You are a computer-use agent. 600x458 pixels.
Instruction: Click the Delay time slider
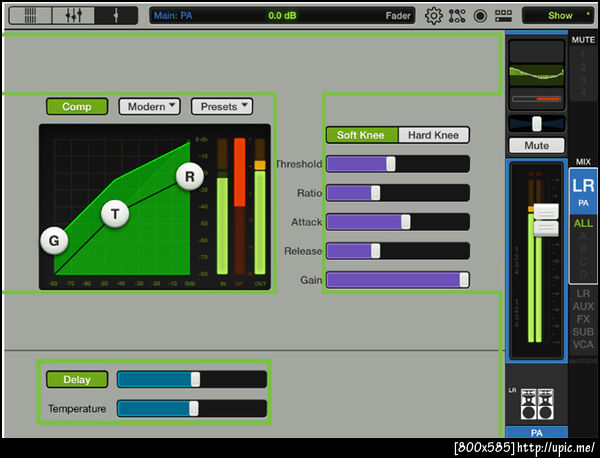click(192, 380)
